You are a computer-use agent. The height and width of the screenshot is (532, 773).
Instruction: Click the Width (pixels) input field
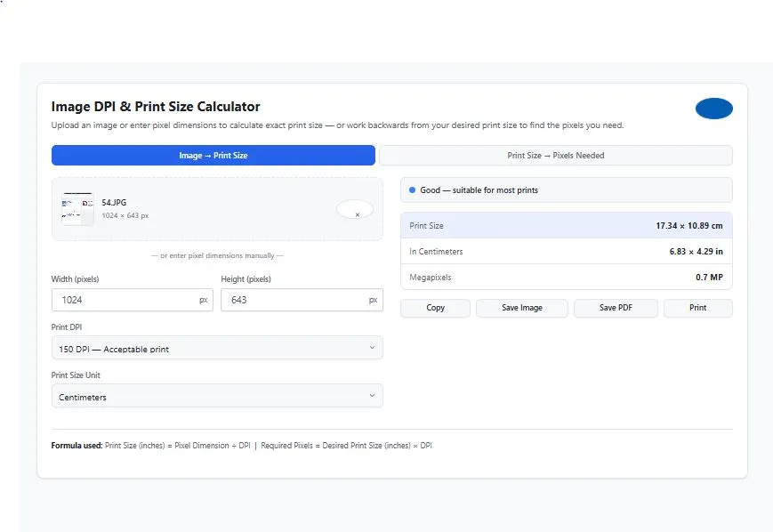coord(133,300)
